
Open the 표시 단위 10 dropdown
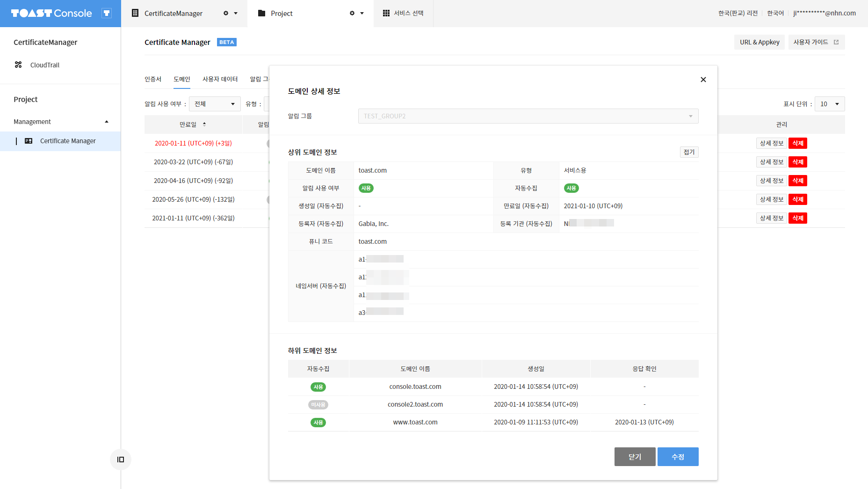pyautogui.click(x=830, y=104)
